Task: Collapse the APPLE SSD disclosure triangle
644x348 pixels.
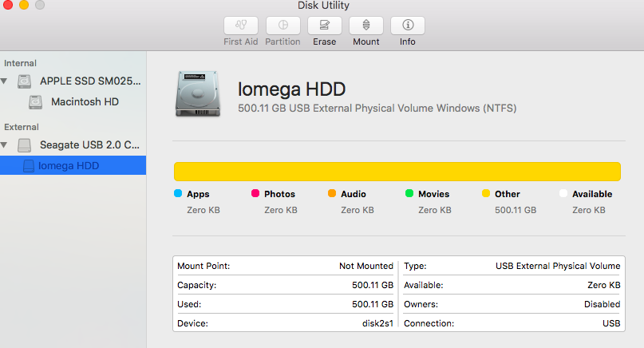Action: [x=5, y=81]
